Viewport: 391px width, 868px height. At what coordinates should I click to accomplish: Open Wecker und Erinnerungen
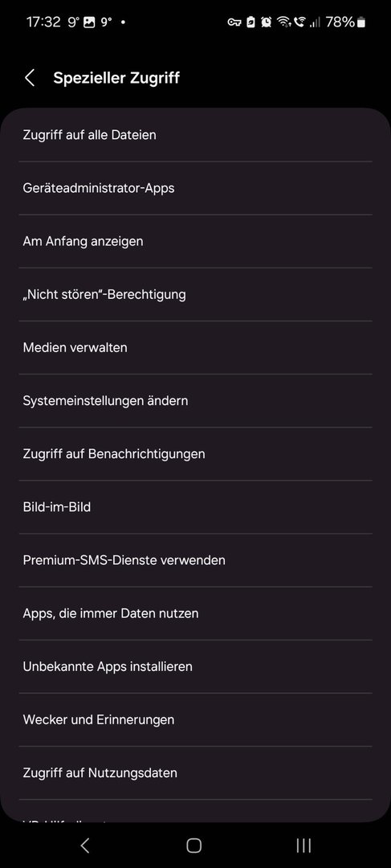click(195, 719)
